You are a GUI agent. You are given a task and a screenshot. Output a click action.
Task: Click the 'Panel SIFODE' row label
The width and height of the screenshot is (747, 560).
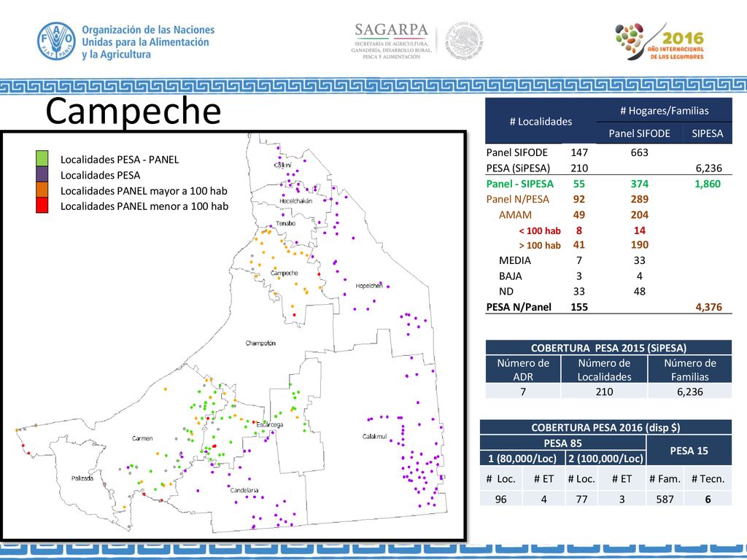pyautogui.click(x=517, y=152)
